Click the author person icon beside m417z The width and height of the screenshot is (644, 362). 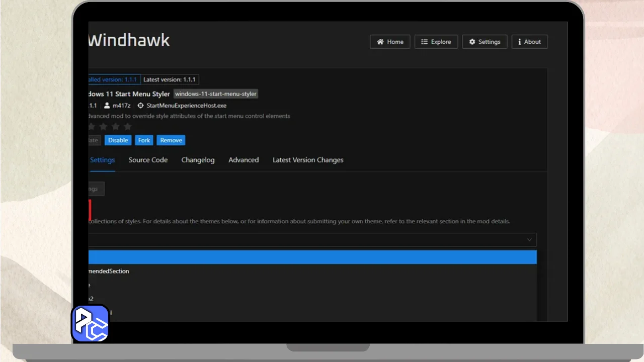tap(107, 106)
